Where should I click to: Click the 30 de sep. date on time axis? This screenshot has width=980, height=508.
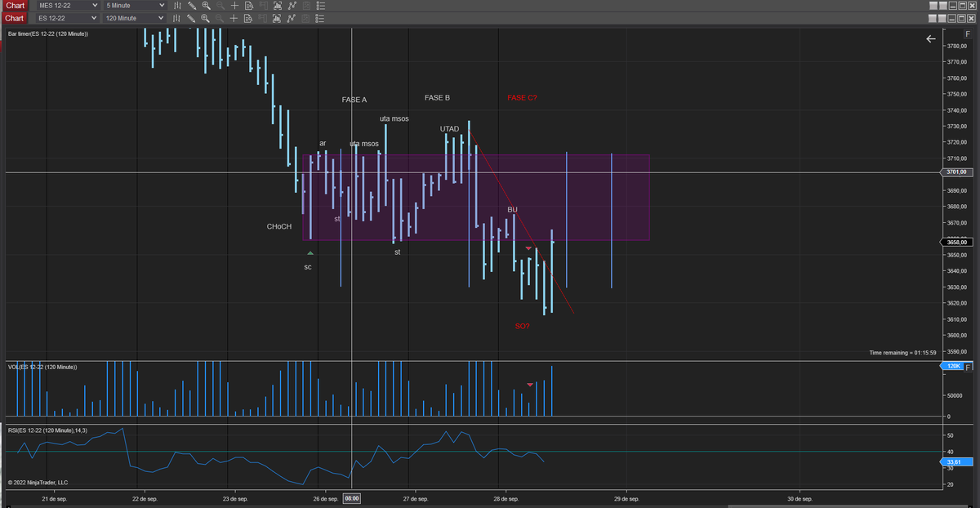pyautogui.click(x=800, y=497)
